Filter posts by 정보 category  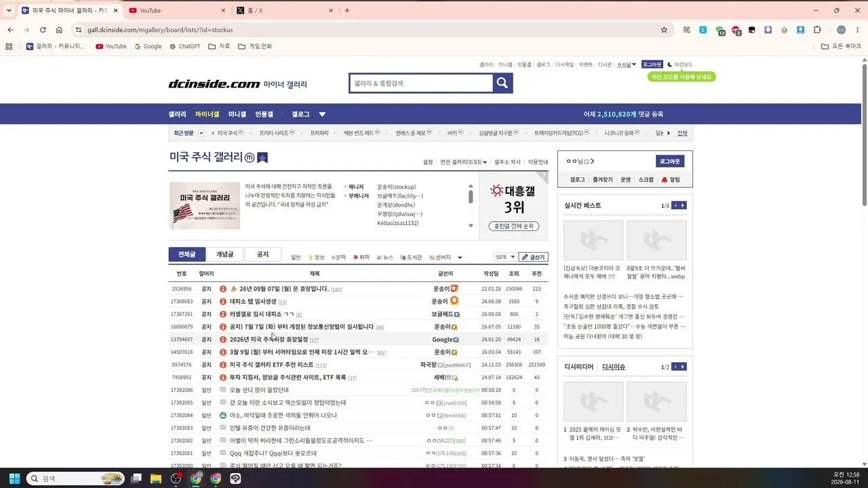(x=317, y=258)
